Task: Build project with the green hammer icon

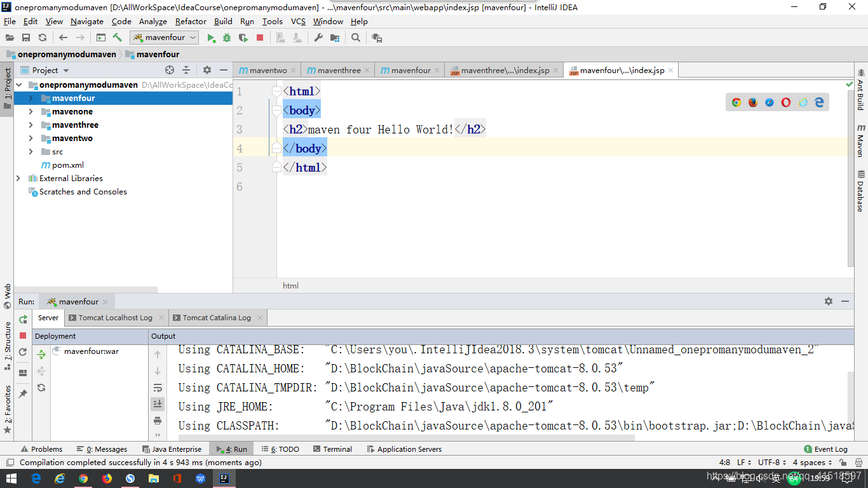Action: [x=118, y=37]
